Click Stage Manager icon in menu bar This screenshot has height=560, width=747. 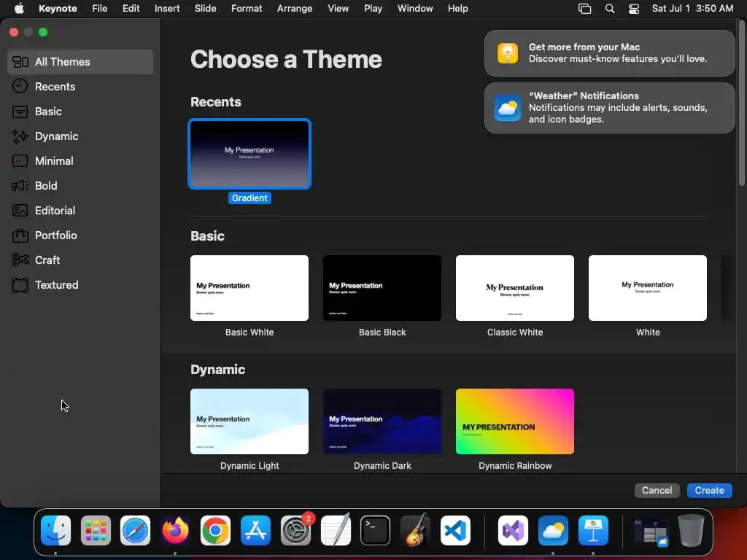(x=584, y=9)
